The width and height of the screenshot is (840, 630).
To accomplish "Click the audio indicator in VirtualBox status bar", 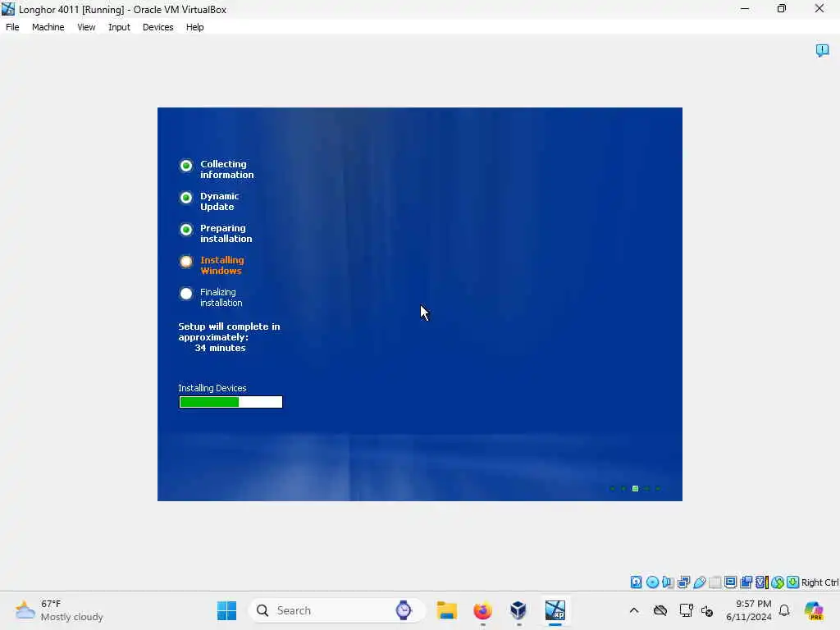I will click(668, 582).
